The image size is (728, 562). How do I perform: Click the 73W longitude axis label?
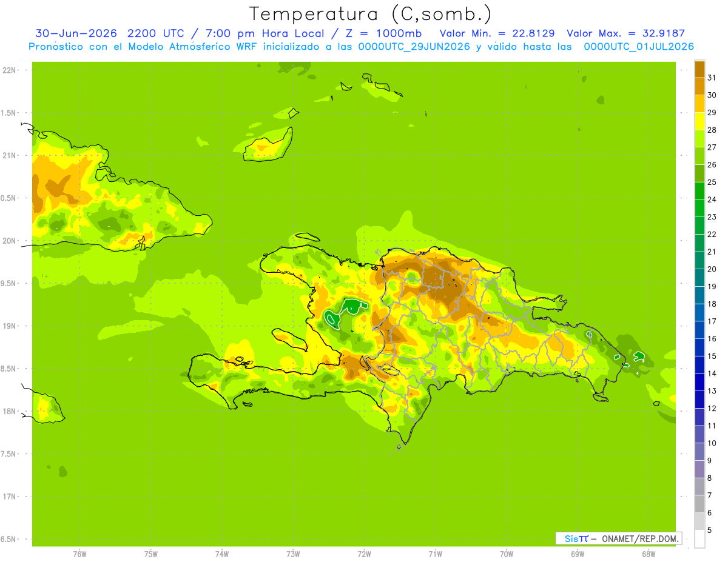click(x=293, y=554)
